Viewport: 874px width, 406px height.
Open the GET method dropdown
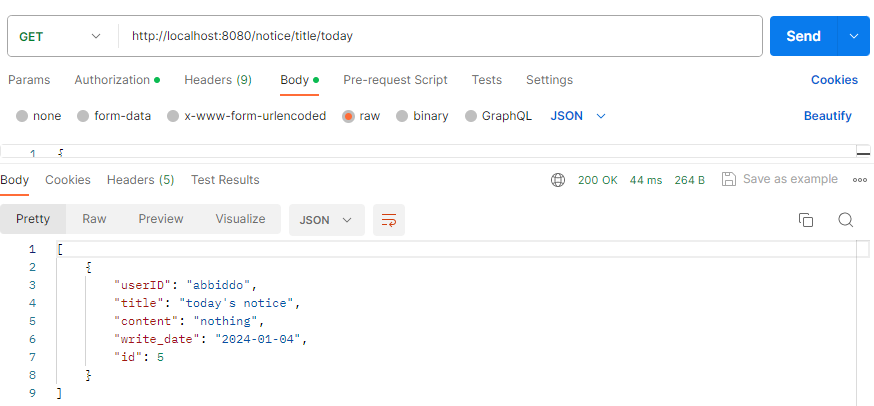tap(60, 36)
